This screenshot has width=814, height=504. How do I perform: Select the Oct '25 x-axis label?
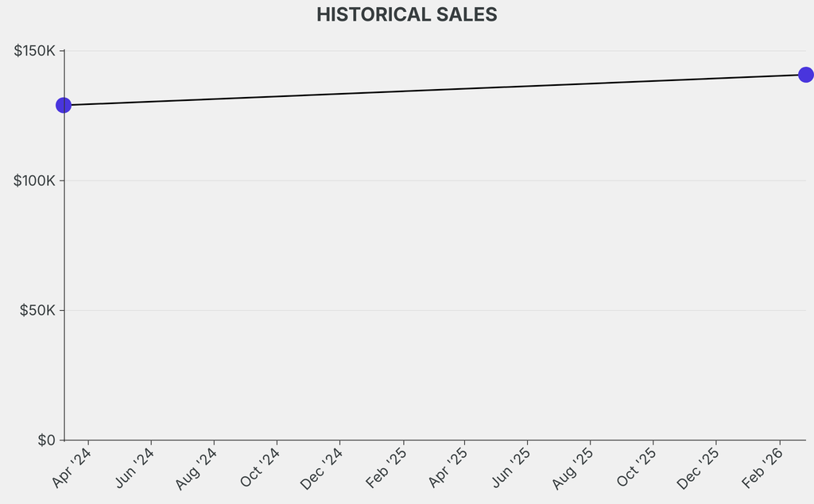(x=637, y=468)
